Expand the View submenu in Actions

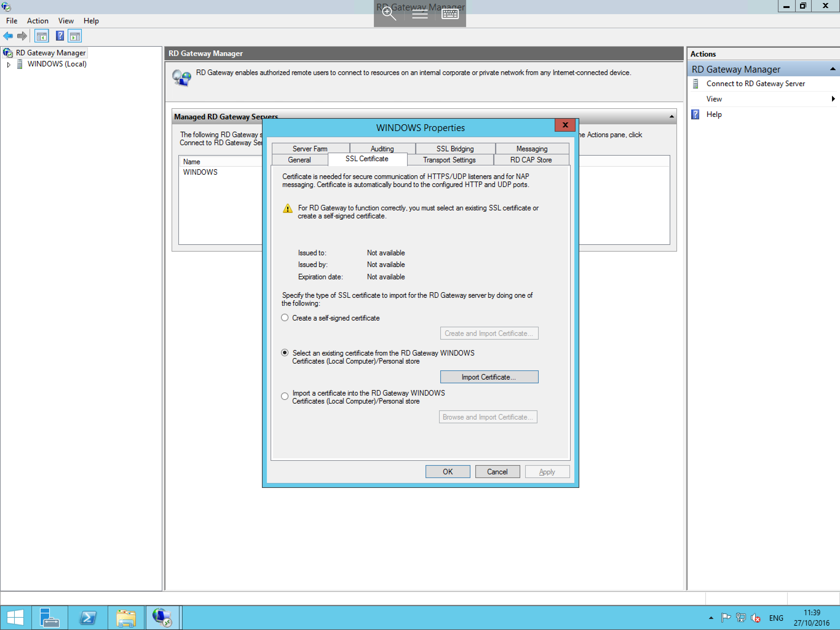[x=833, y=99]
